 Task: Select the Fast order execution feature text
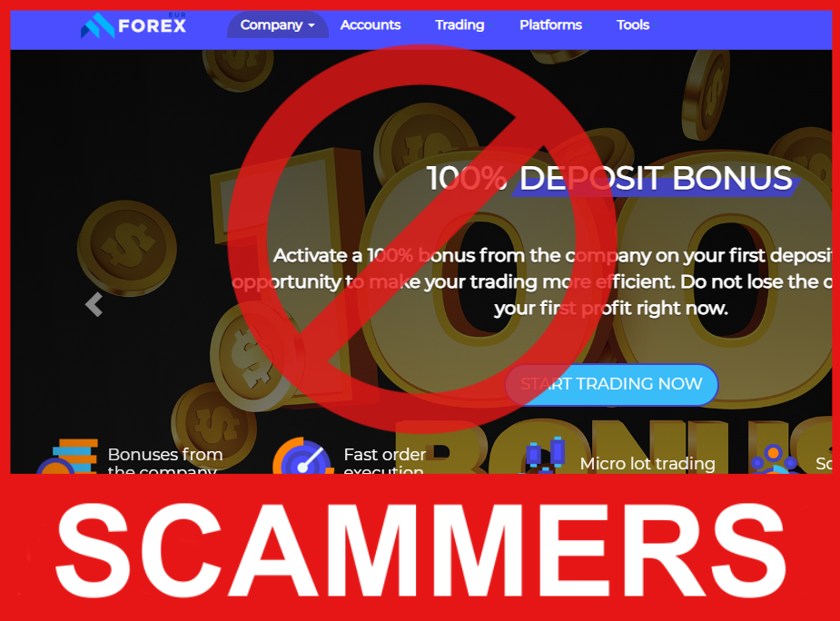coord(385,462)
